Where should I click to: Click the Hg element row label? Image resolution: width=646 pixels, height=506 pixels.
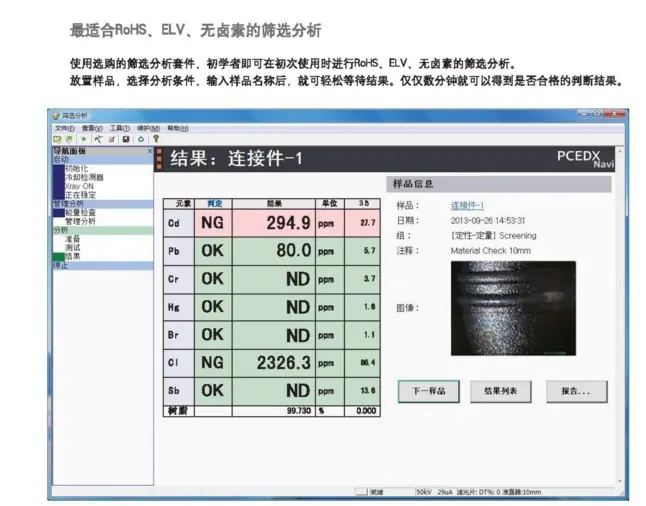[x=179, y=307]
